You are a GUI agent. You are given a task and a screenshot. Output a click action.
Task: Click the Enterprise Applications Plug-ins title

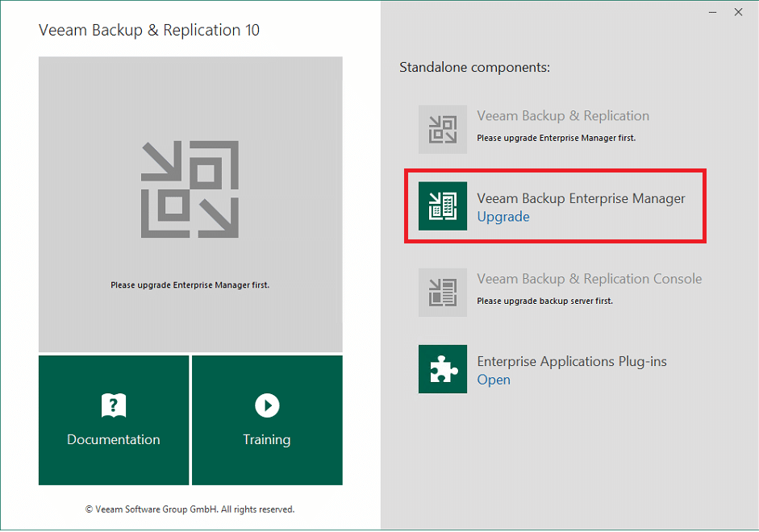click(572, 361)
